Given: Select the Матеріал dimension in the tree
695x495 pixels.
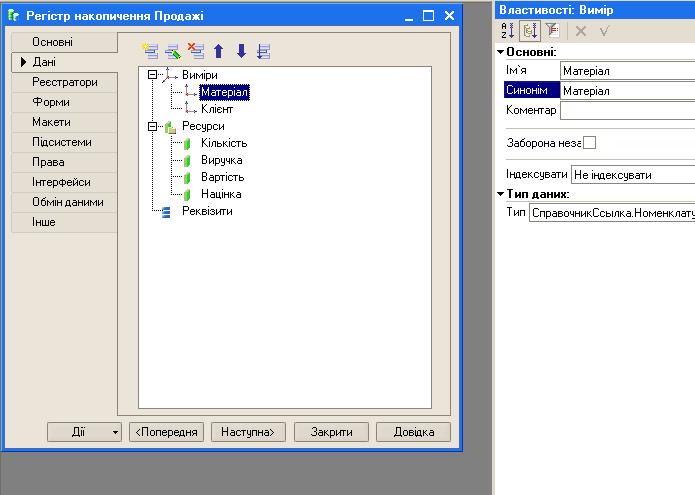Looking at the screenshot, I should point(224,92).
